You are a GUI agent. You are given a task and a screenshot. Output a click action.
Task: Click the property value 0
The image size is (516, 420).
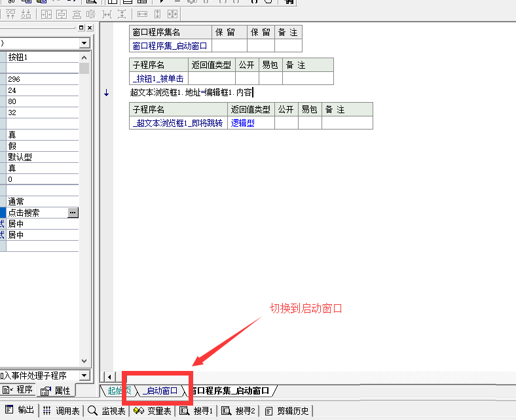tap(43, 179)
